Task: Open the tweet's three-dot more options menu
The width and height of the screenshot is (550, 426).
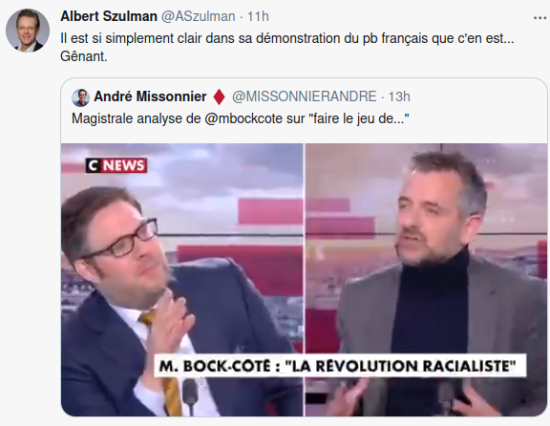Action: coord(540,18)
